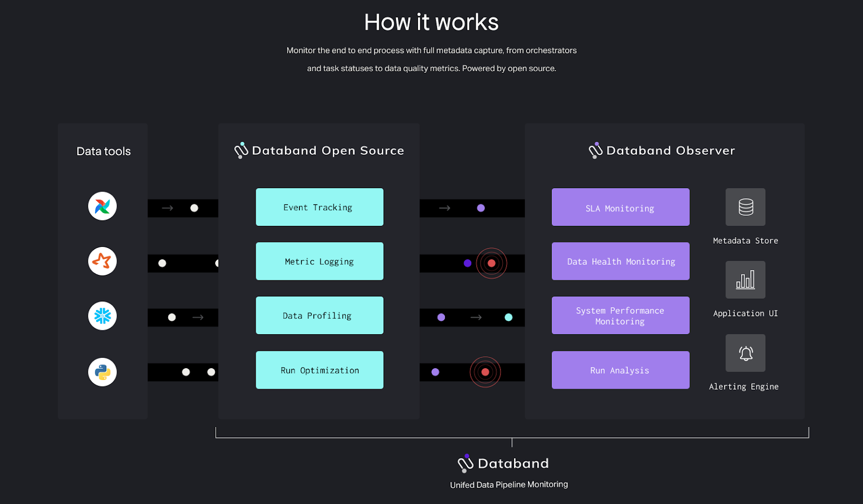Click the Snowflake icon under Data tools
863x504 pixels.
pyautogui.click(x=102, y=316)
